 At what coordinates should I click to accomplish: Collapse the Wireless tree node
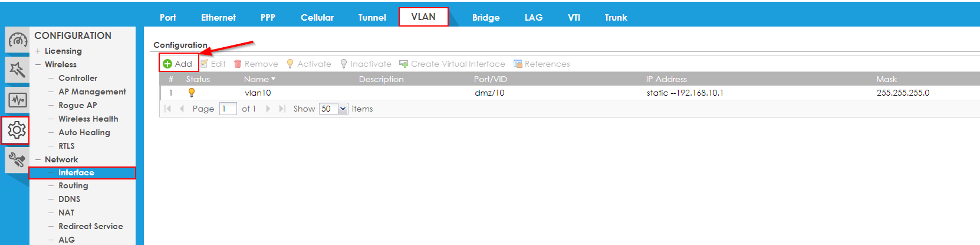point(38,65)
